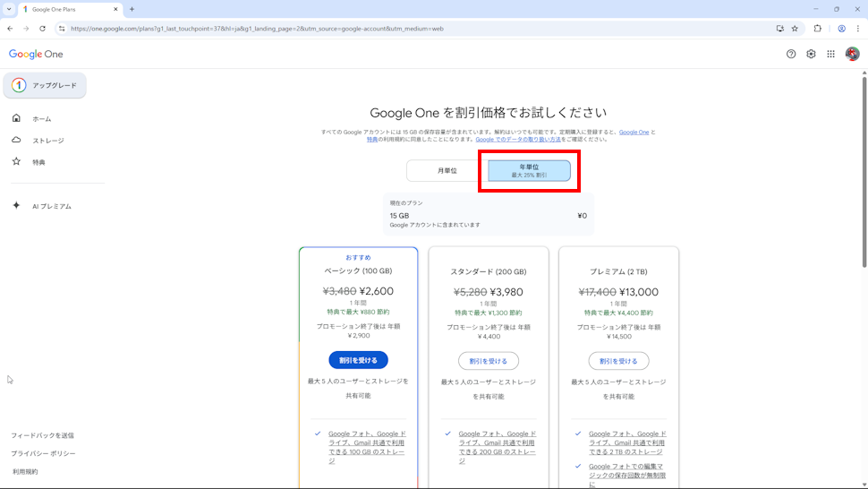The height and width of the screenshot is (489, 868).
Task: Minimize the browser window
Action: [x=815, y=9]
